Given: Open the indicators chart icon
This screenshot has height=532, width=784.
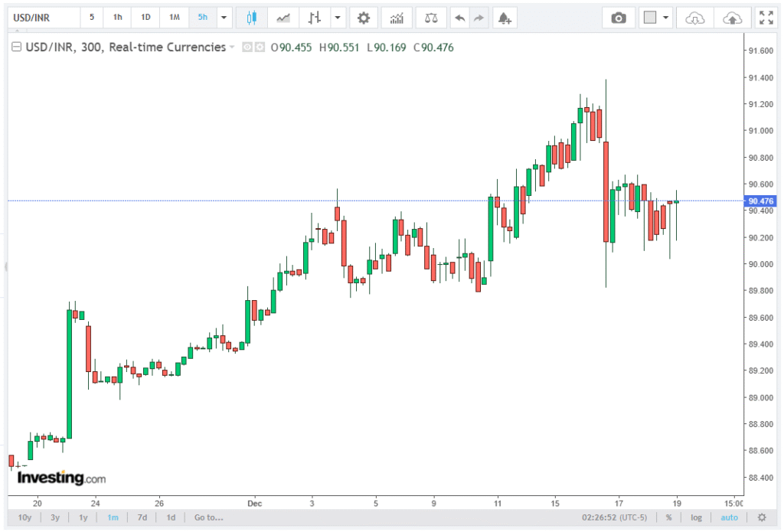Looking at the screenshot, I should click(397, 17).
